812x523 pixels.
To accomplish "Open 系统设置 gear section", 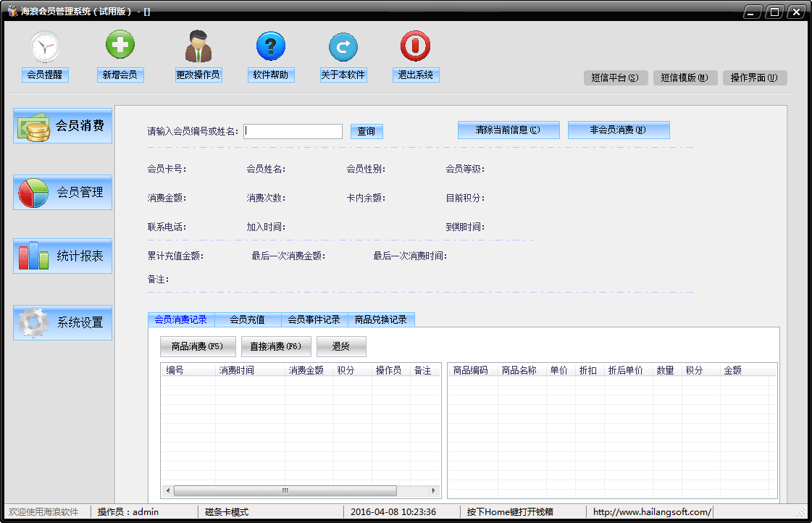I will coord(63,323).
